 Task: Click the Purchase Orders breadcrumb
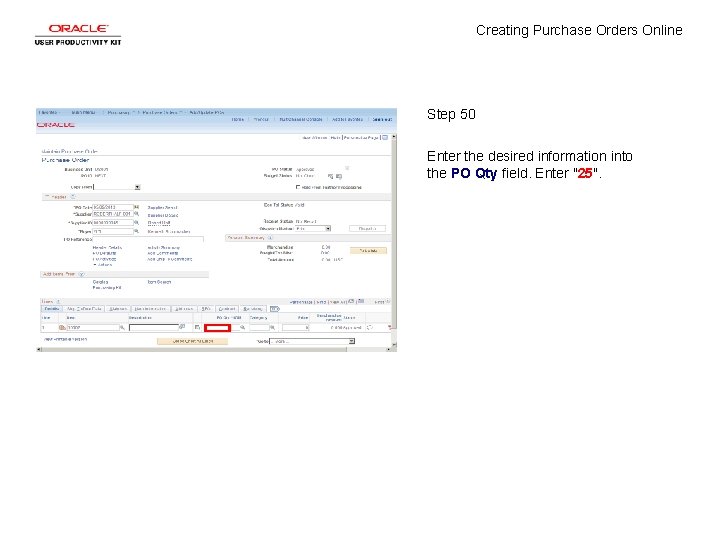pyautogui.click(x=159, y=112)
